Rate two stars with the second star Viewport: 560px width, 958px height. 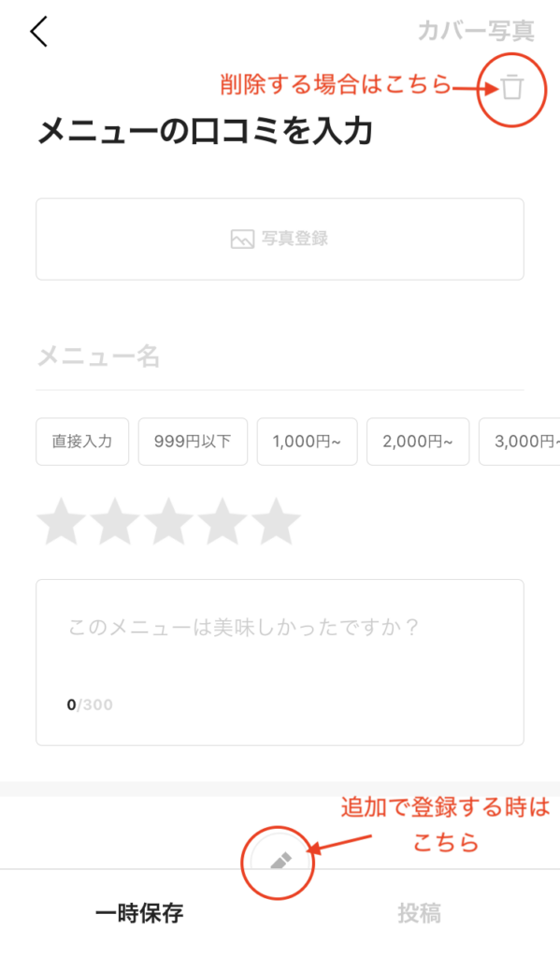tap(115, 521)
